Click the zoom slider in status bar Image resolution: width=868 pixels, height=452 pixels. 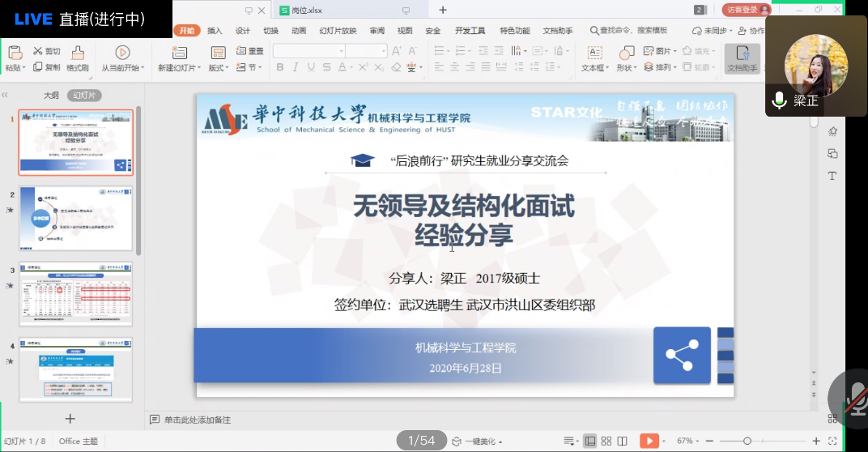pos(747,441)
